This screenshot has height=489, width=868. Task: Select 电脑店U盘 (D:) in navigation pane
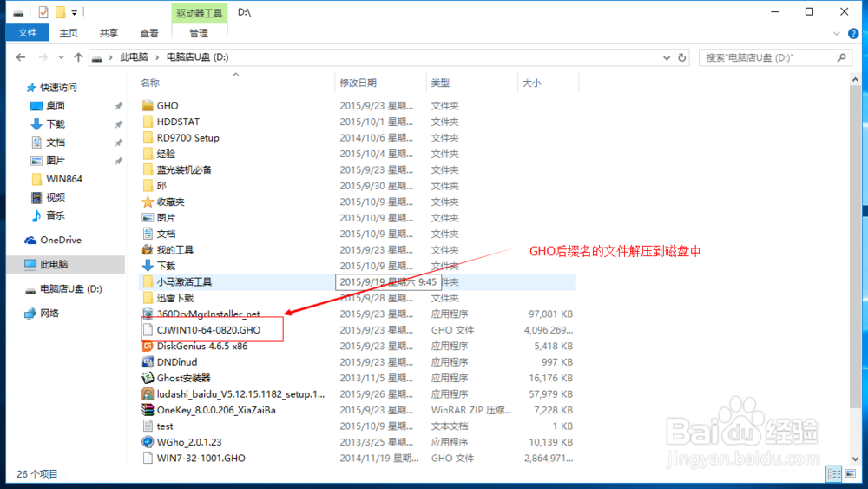click(71, 289)
